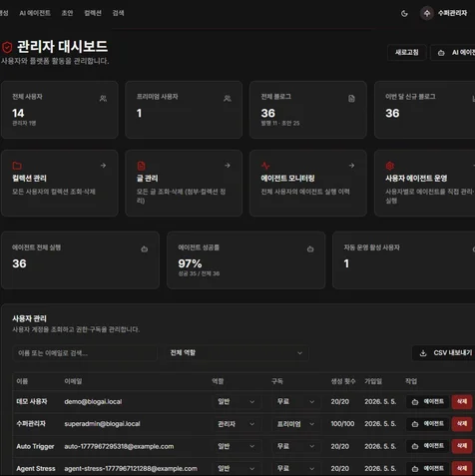The width and height of the screenshot is (475, 476).
Task: Click gear icon in 사용자 에이전트 운영 card
Action: click(390, 166)
